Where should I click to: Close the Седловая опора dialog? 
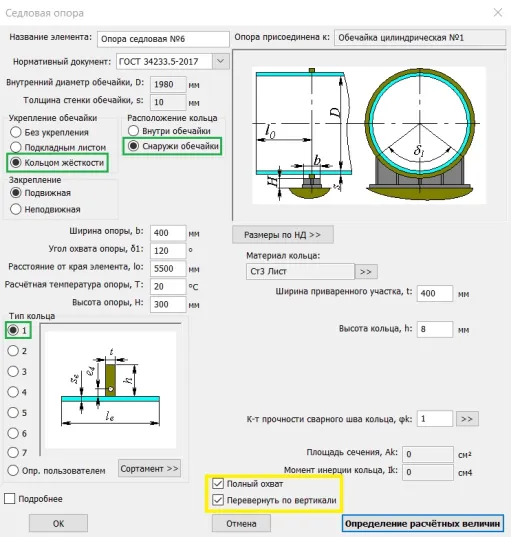coord(498,13)
